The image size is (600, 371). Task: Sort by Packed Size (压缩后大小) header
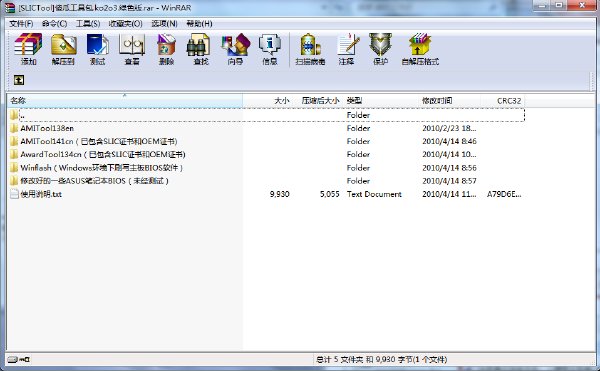coord(318,101)
